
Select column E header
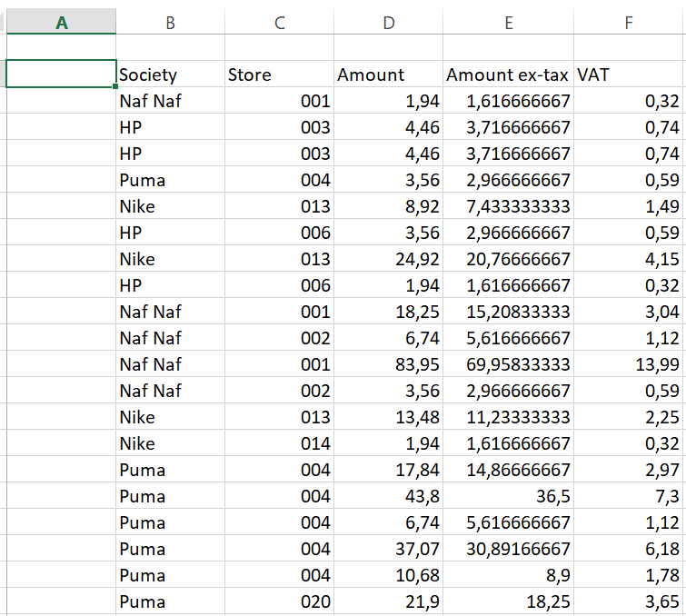[508, 22]
